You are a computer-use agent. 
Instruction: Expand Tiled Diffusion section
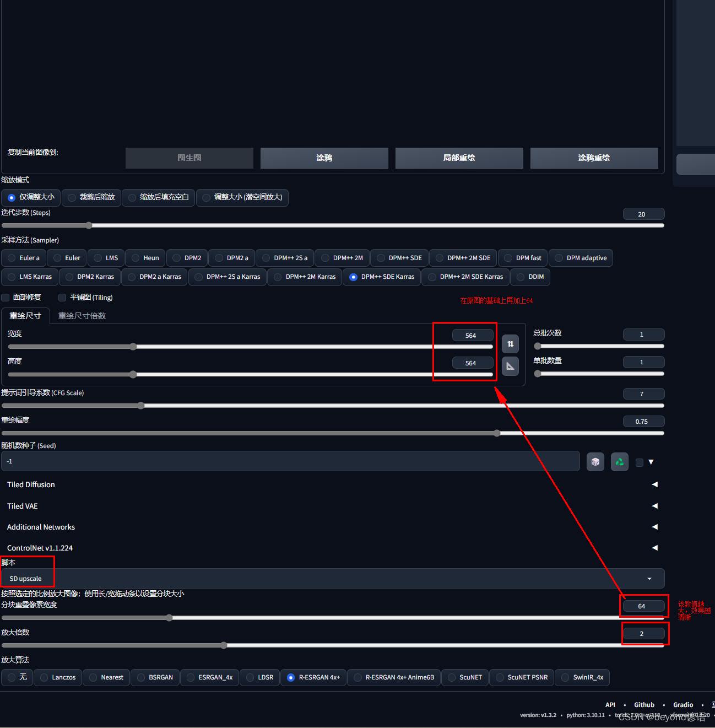click(x=332, y=484)
